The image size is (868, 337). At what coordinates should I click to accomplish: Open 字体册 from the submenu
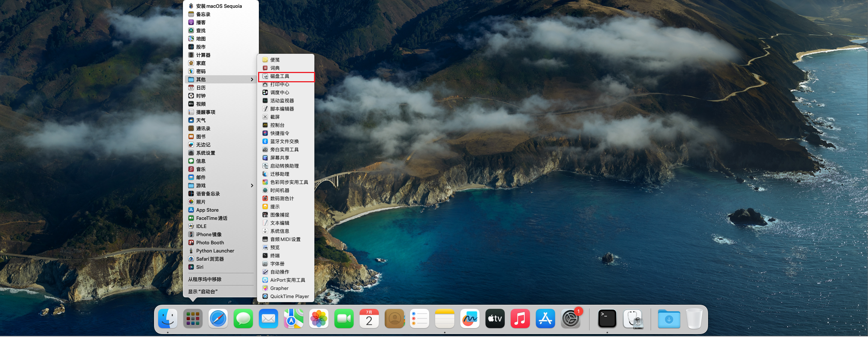286,264
